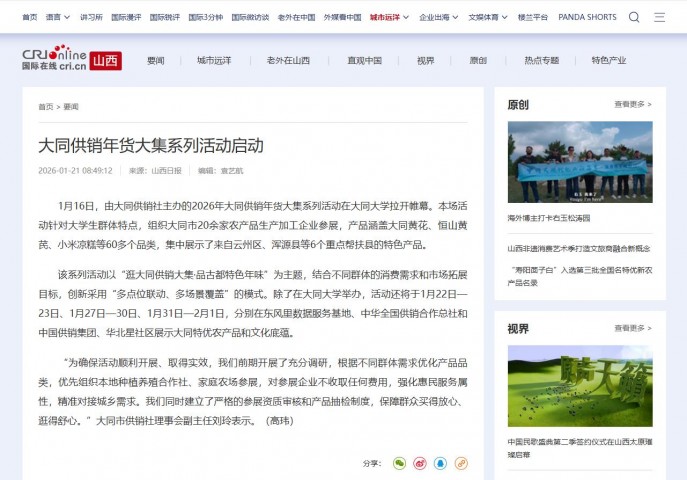Click the CRI Online logo
Screen dimensions: 687x480
54,60
